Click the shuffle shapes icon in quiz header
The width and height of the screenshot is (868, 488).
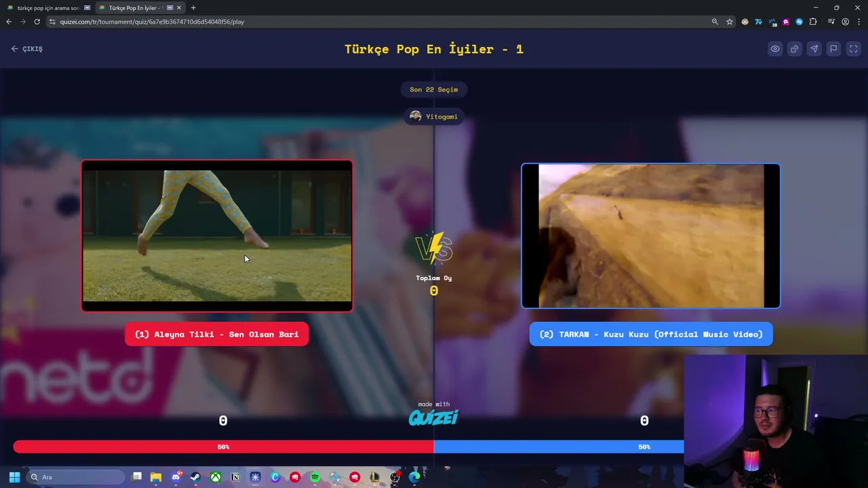tap(795, 49)
